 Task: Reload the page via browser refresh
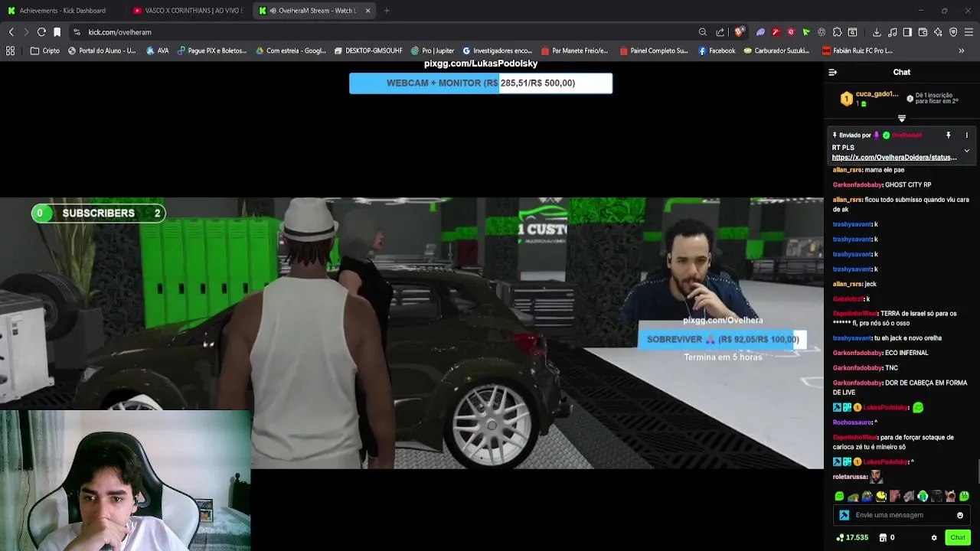coord(41,32)
